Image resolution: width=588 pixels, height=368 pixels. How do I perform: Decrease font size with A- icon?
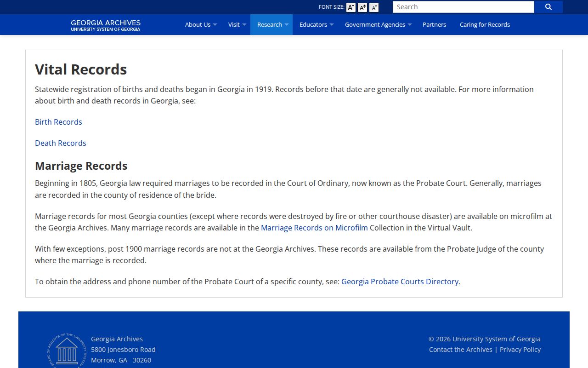point(374,7)
